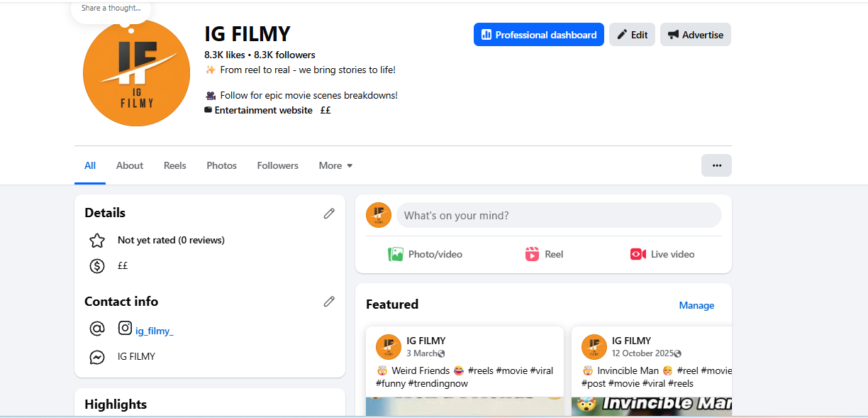
Task: Click the Instagram icon in Contact info
Action: pos(125,328)
